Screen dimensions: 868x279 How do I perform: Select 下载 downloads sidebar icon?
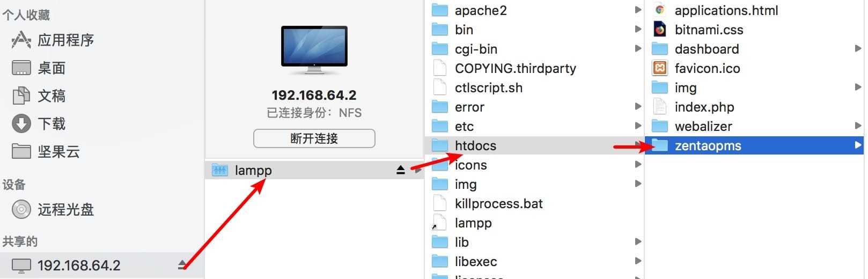pyautogui.click(x=21, y=123)
